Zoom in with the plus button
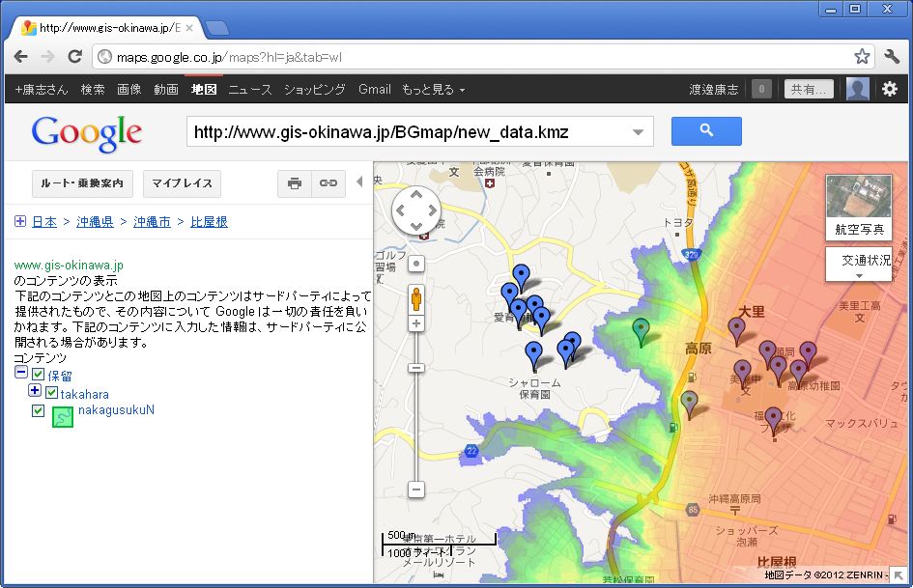Image resolution: width=913 pixels, height=588 pixels. pyautogui.click(x=415, y=323)
